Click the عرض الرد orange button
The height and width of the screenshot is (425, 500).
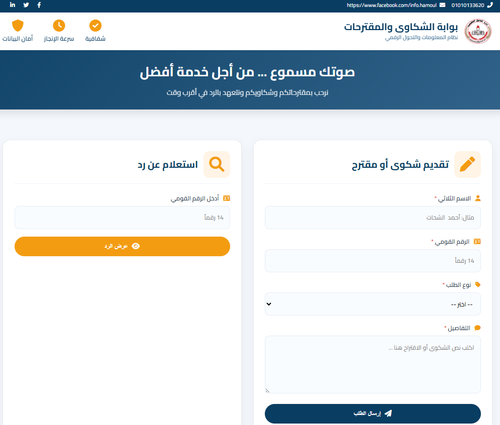pyautogui.click(x=122, y=246)
